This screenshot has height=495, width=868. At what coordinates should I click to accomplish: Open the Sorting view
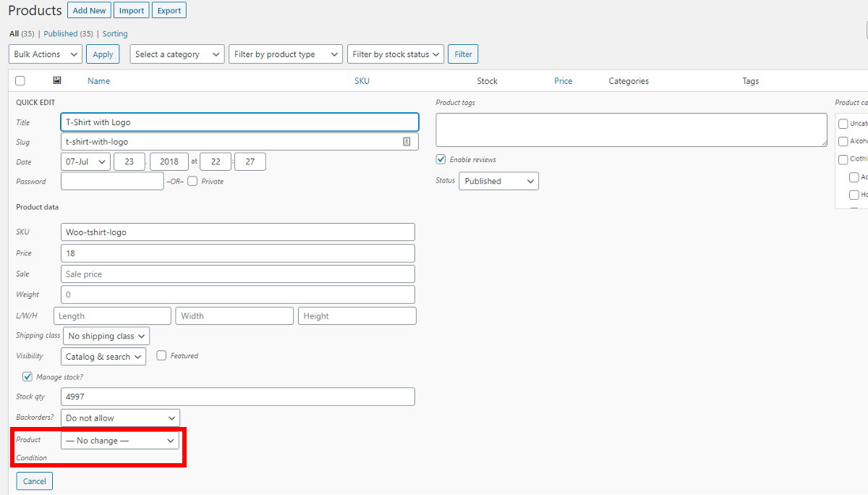[x=114, y=33]
